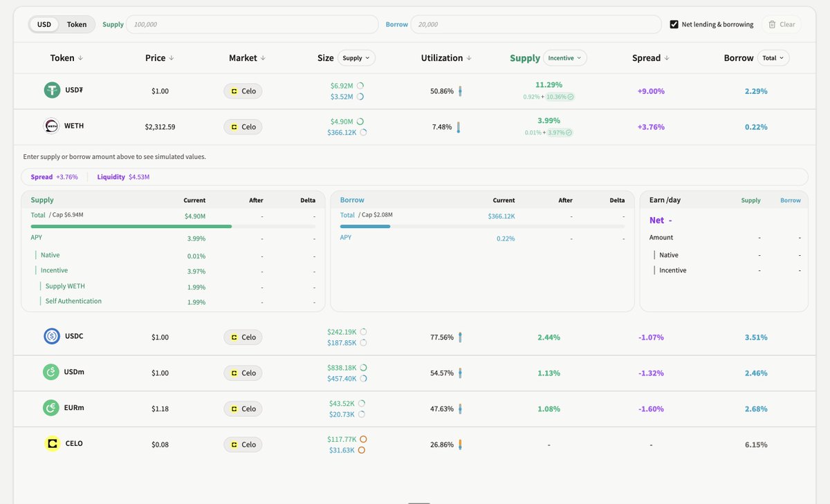This screenshot has width=830, height=504.
Task: Click the WETH token logo icon
Action: click(x=52, y=127)
